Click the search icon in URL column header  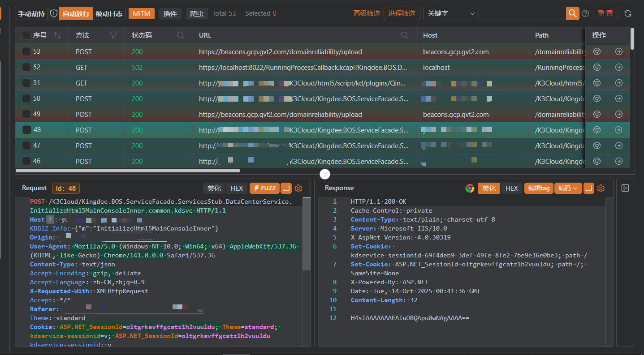405,35
